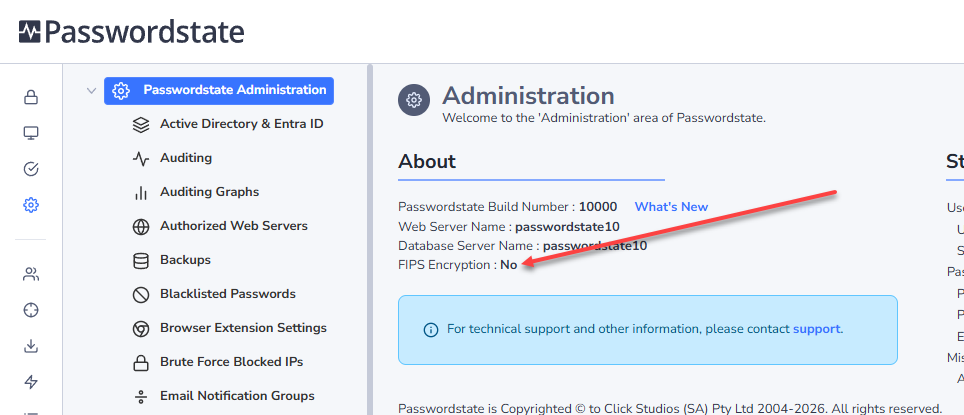Click the lock icon for Brute Force Blocked IPs
The height and width of the screenshot is (415, 964).
[x=141, y=363]
